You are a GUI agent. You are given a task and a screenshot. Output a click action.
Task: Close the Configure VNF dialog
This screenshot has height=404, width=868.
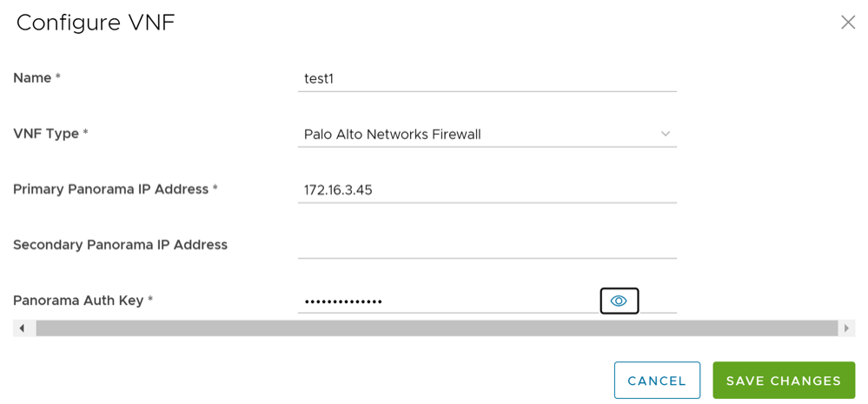[x=848, y=23]
